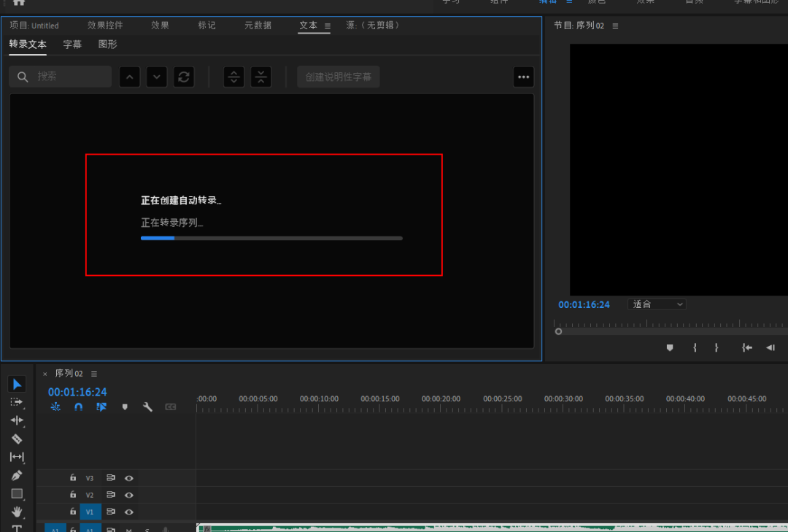Select the Selection tool arrow
This screenshot has height=532, width=788.
[x=17, y=384]
